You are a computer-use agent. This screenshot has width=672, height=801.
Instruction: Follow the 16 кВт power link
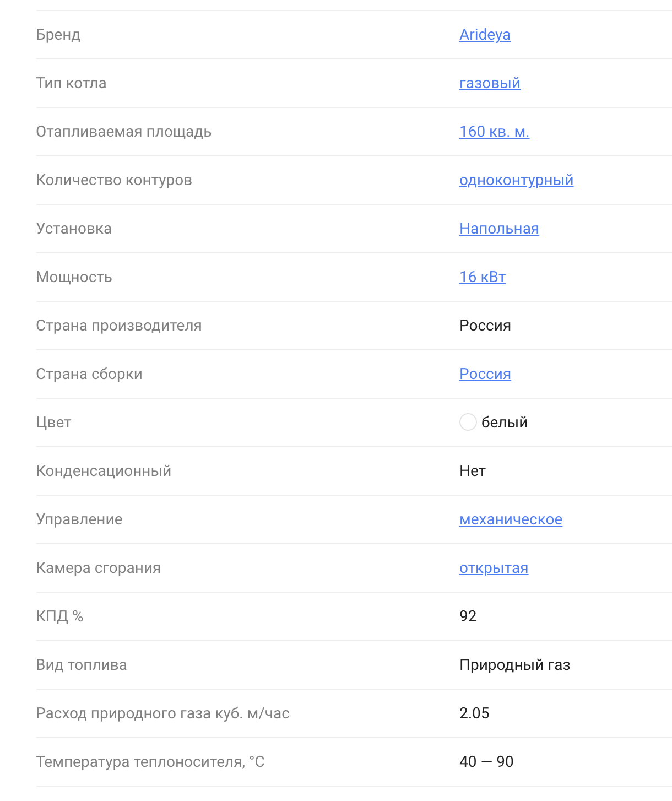point(483,277)
